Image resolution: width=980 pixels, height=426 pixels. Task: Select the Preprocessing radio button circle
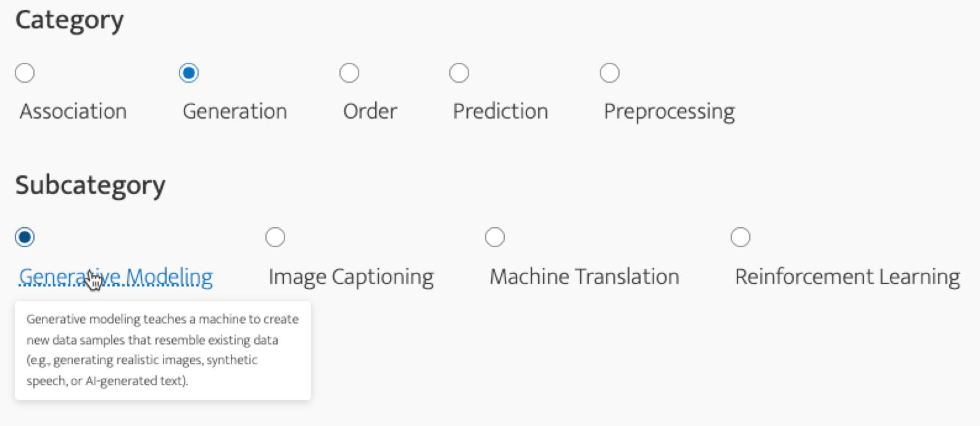coord(610,73)
